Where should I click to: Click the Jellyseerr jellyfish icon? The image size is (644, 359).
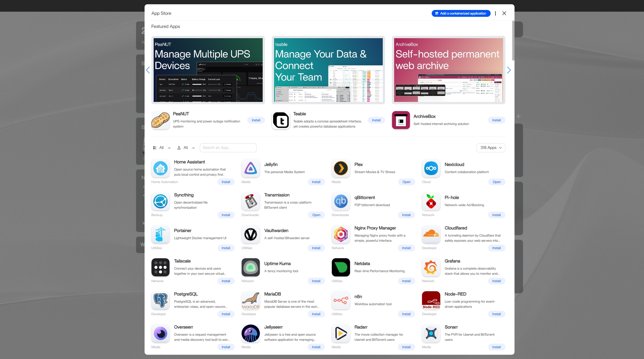point(251,333)
